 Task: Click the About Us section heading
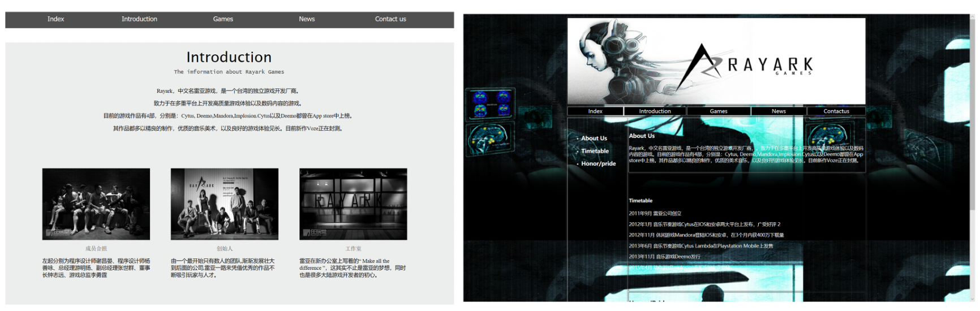point(642,136)
